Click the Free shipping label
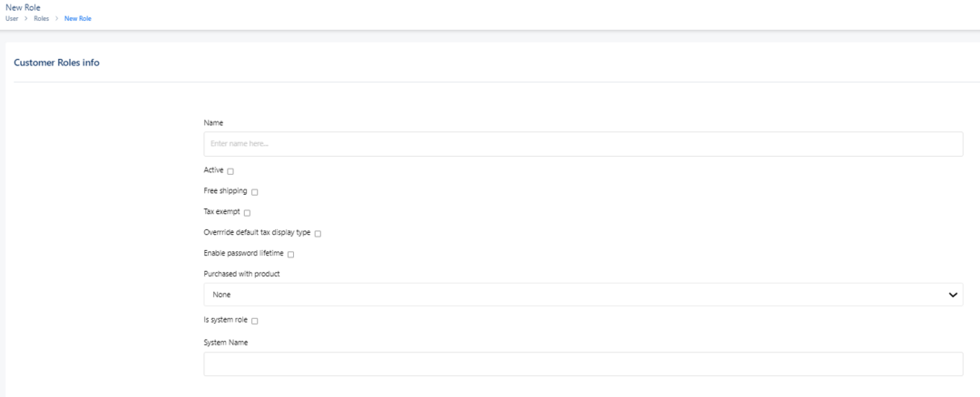 pos(226,191)
